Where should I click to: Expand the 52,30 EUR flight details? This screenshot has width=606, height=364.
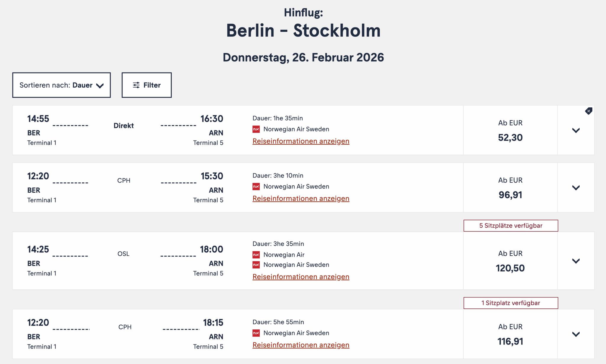[x=576, y=131]
